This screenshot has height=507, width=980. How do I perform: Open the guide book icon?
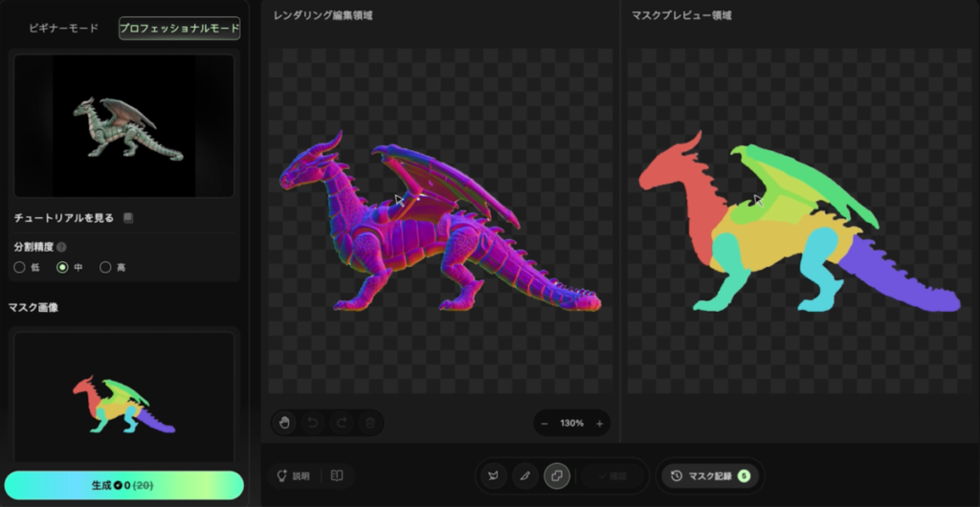[x=336, y=475]
